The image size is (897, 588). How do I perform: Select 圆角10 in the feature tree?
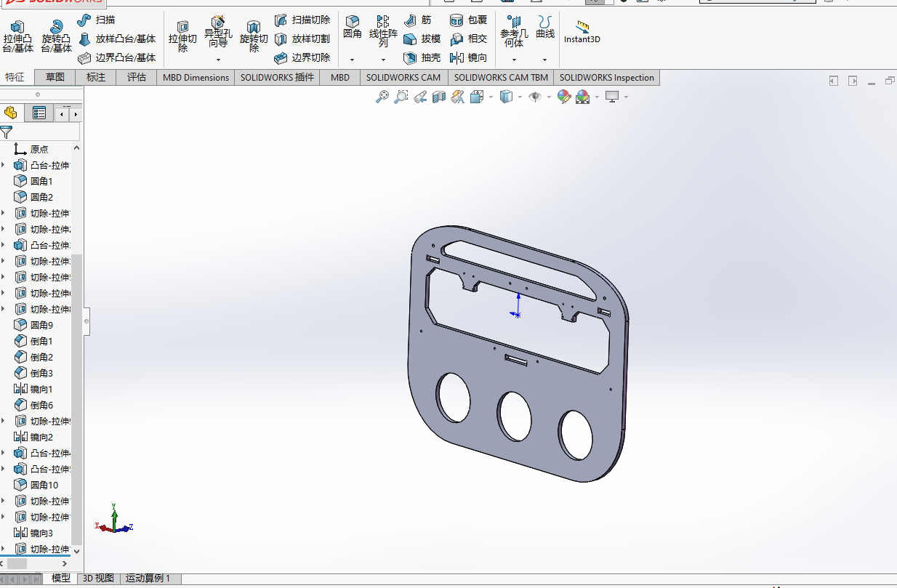pos(36,485)
